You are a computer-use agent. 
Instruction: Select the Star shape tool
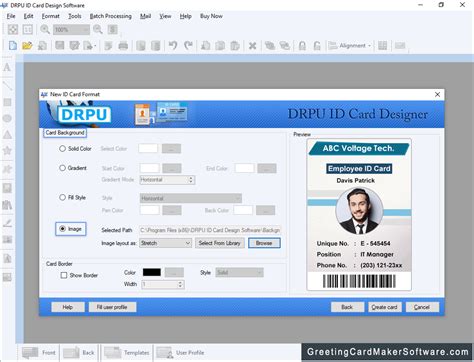(7, 151)
